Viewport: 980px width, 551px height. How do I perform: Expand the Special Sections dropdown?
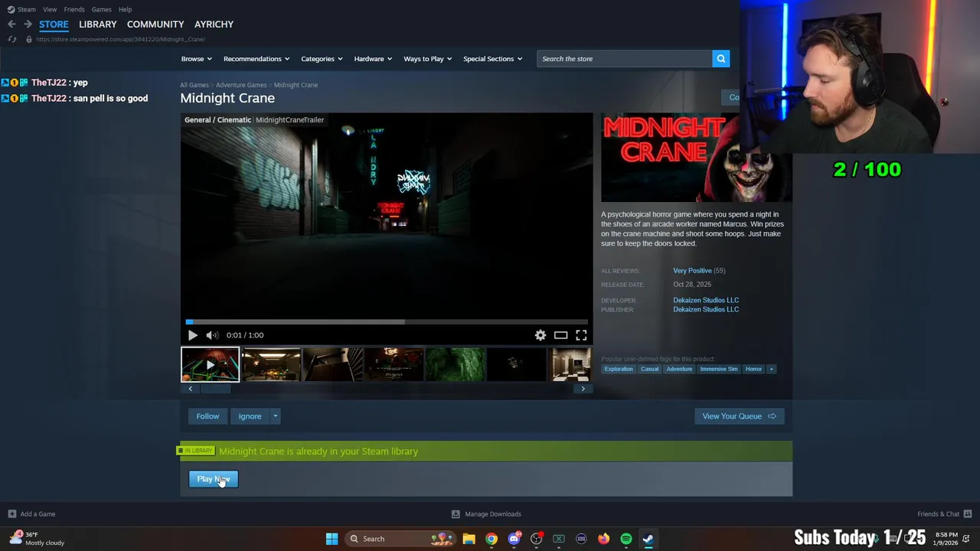point(492,59)
